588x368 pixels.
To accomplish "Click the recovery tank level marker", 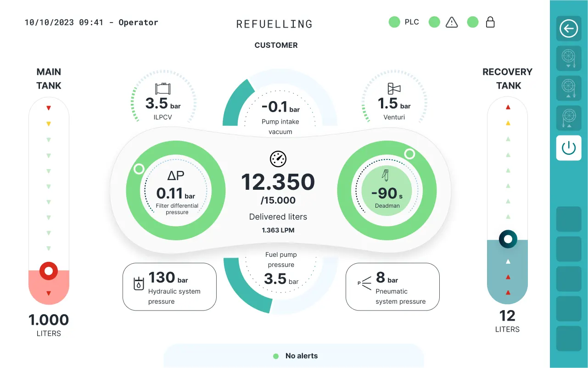I will tap(508, 239).
